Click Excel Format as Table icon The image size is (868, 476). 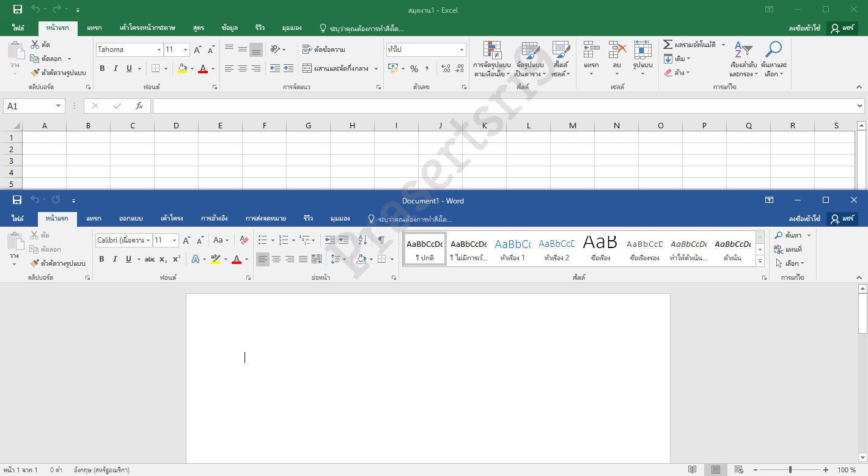tap(529, 49)
